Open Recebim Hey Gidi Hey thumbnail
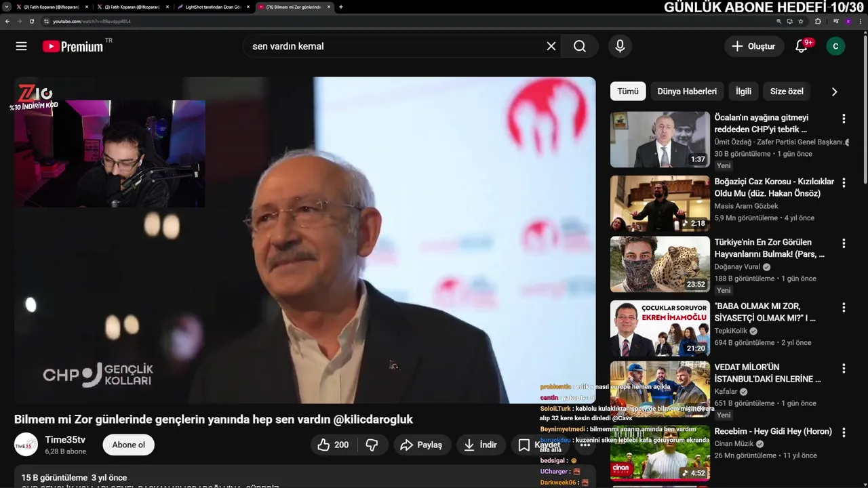The width and height of the screenshot is (868, 488). coord(660,453)
